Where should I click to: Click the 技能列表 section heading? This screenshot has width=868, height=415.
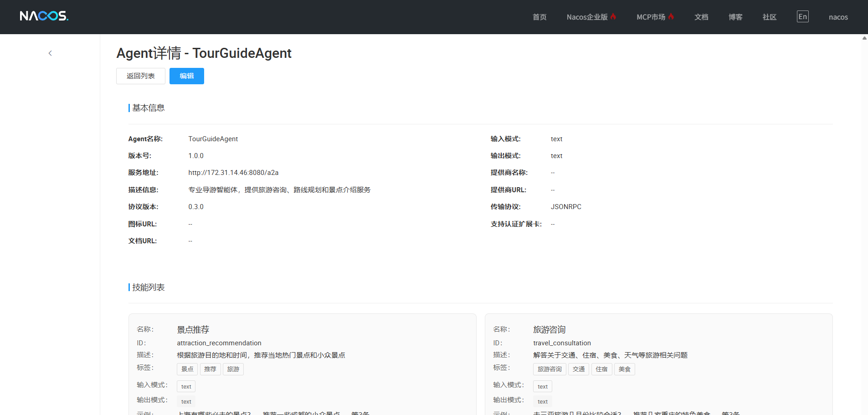coord(148,287)
